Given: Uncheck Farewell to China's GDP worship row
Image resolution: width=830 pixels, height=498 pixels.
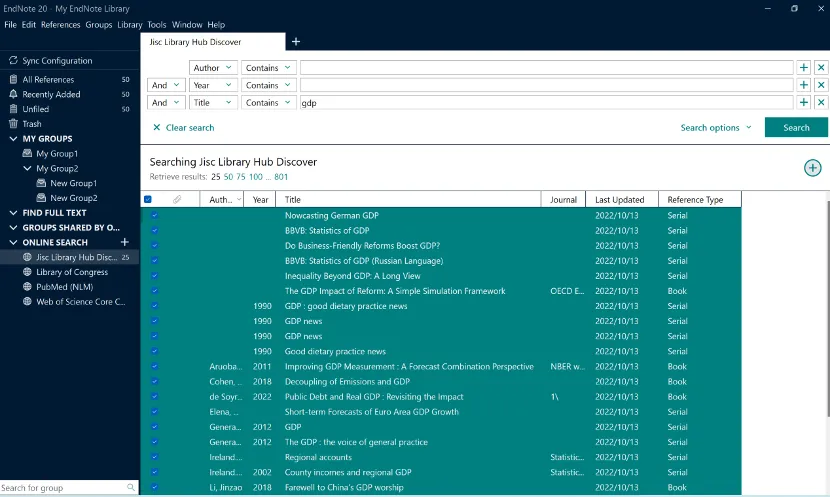Looking at the screenshot, I should click(155, 487).
